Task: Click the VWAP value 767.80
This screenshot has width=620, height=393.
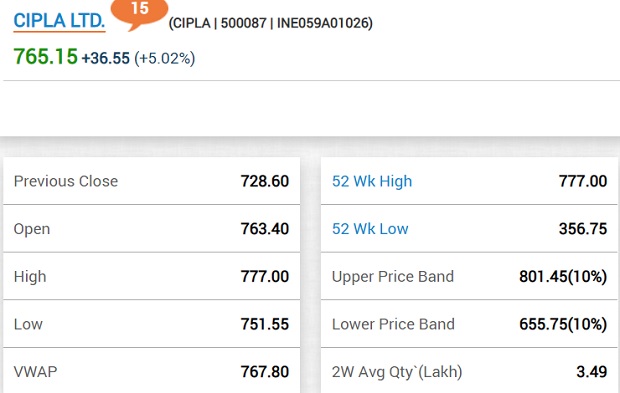Action: click(x=265, y=372)
